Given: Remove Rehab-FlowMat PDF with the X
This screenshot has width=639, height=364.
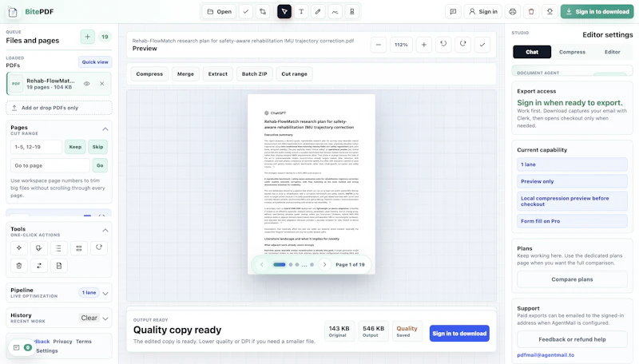Looking at the screenshot, I should [102, 84].
